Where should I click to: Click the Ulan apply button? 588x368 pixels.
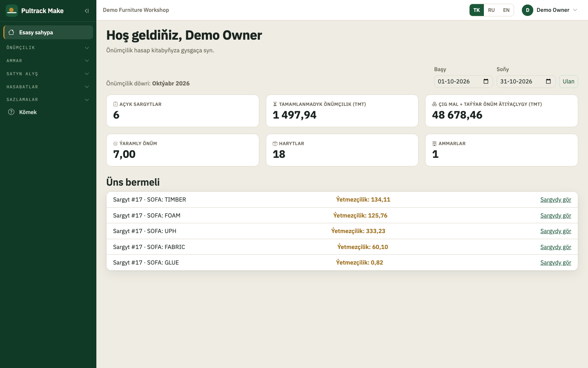(x=568, y=81)
